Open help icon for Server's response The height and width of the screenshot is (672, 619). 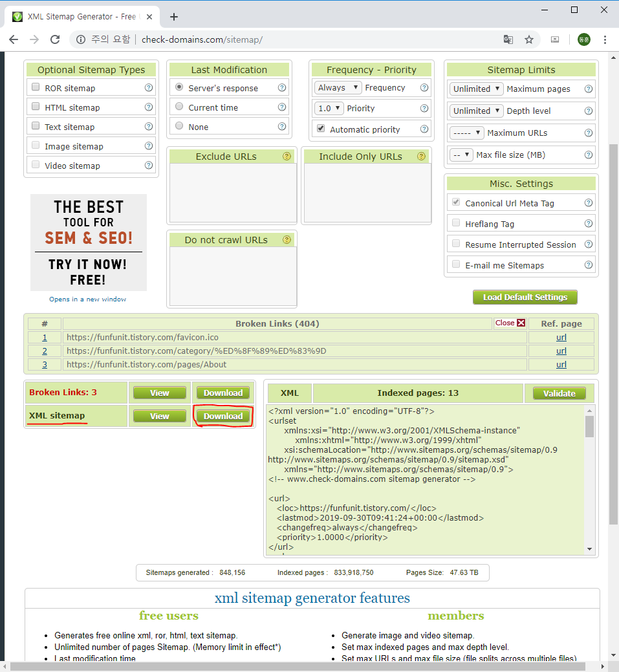282,87
